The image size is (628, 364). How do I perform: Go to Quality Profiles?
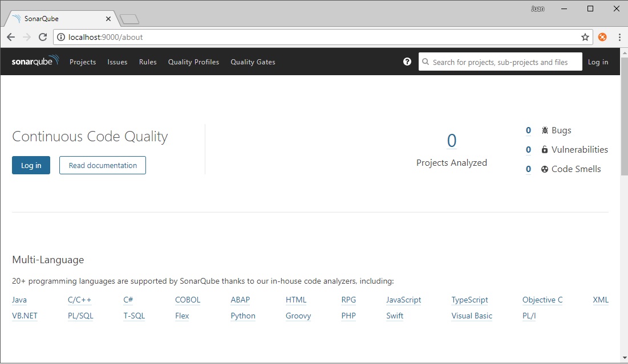(193, 62)
